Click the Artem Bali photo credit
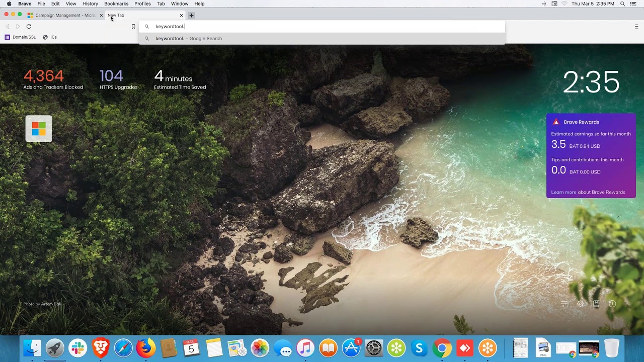Screen dimensions: 644x362 50,304
